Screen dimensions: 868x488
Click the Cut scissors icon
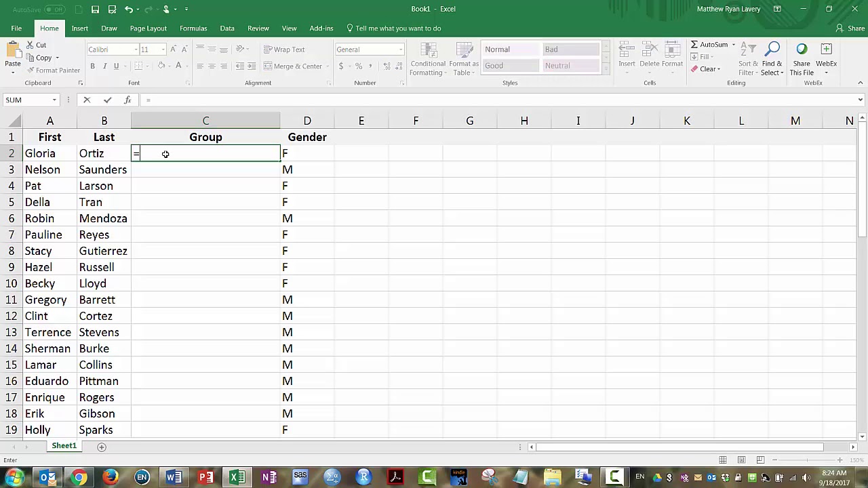tap(31, 45)
